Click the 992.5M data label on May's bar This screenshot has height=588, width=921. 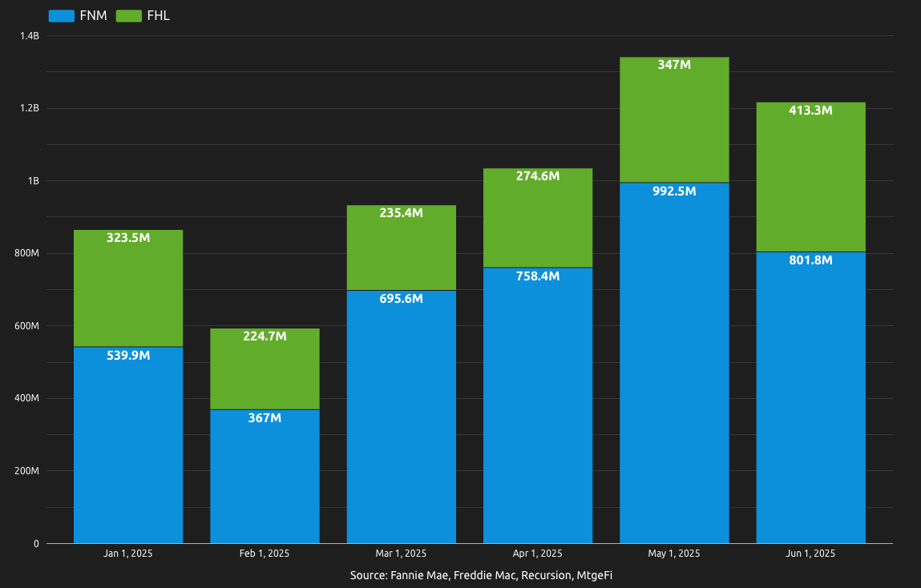tap(673, 191)
